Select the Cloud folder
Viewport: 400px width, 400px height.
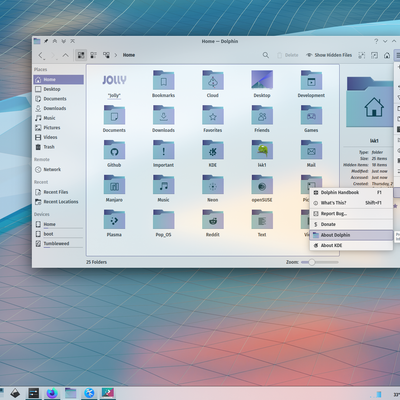pos(213,84)
